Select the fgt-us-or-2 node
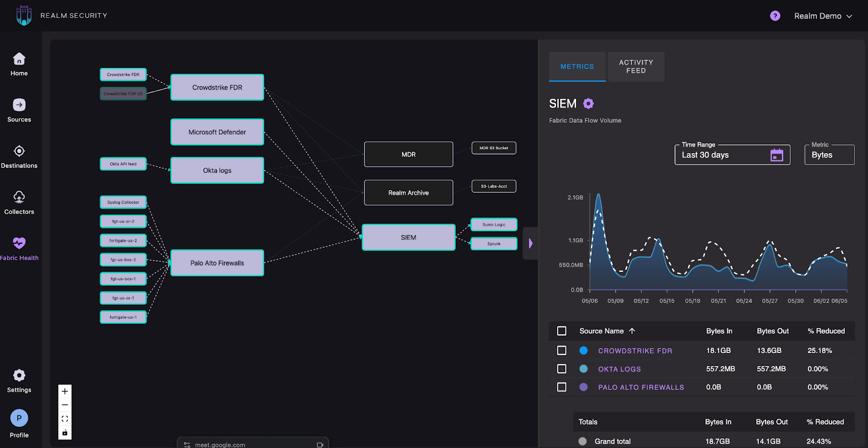Viewport: 868px width, 448px height. click(123, 222)
